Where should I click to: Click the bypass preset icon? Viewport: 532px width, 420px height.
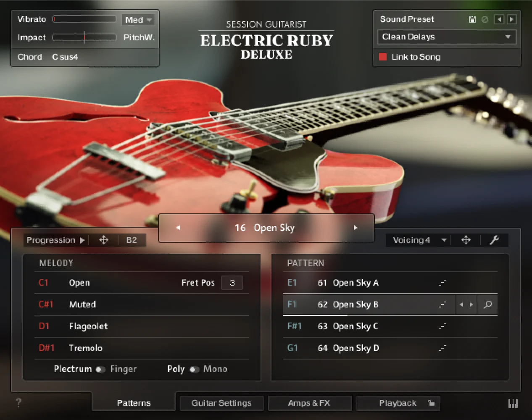484,19
